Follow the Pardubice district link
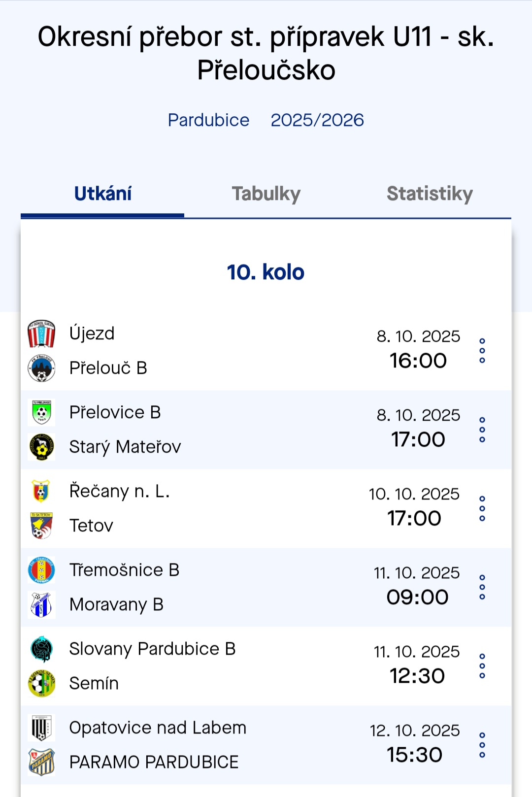This screenshot has height=797, width=532. pyautogui.click(x=208, y=120)
